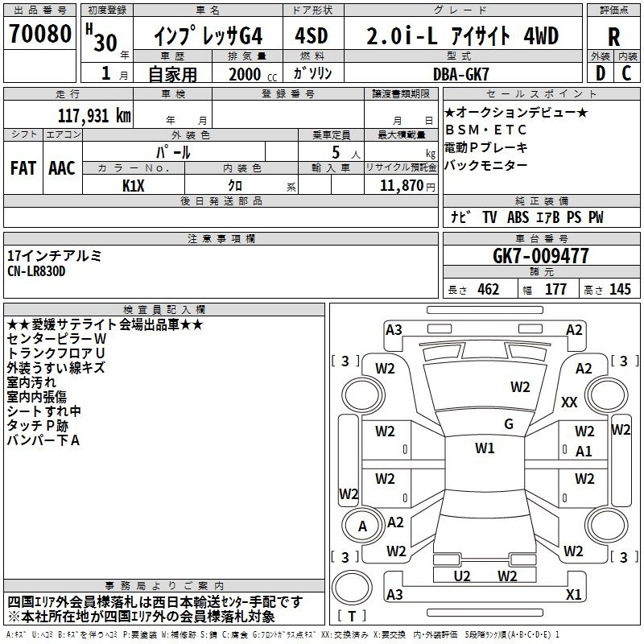Click fuel type ガソリン

point(312,73)
